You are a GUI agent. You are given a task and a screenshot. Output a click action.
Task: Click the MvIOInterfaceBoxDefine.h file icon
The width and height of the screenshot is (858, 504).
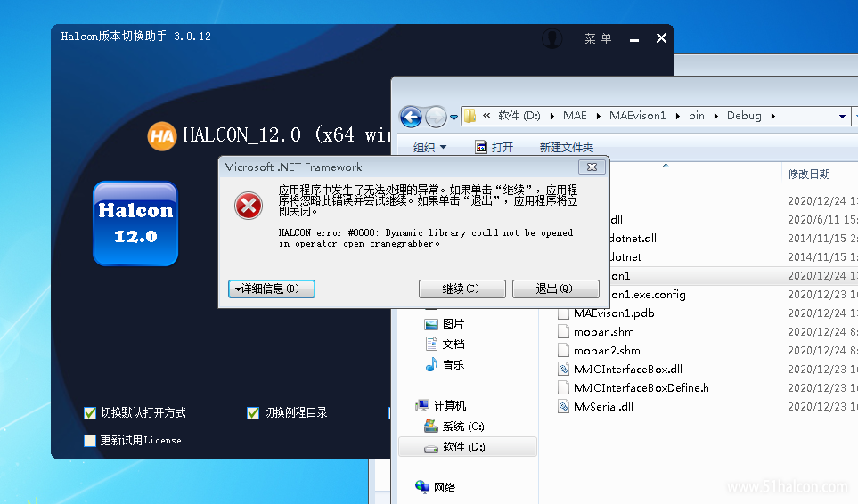tap(563, 387)
